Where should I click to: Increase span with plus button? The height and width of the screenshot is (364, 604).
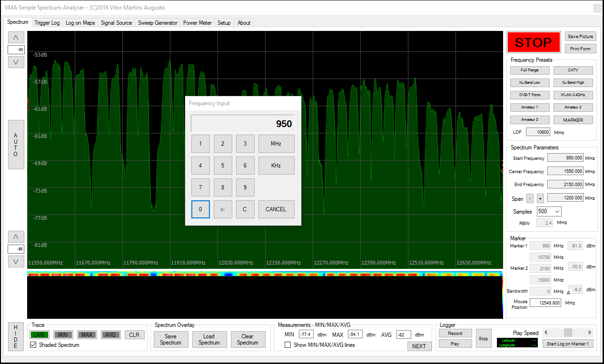pyautogui.click(x=540, y=198)
